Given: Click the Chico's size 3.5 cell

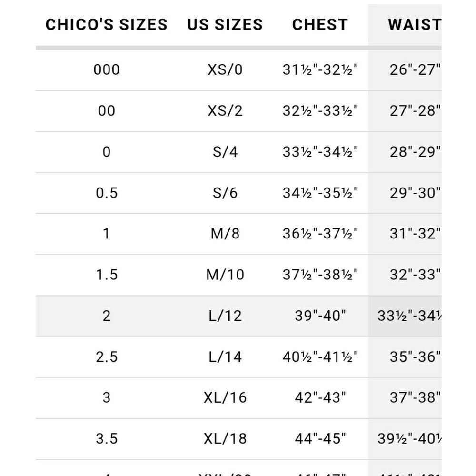Looking at the screenshot, I should [x=106, y=438].
